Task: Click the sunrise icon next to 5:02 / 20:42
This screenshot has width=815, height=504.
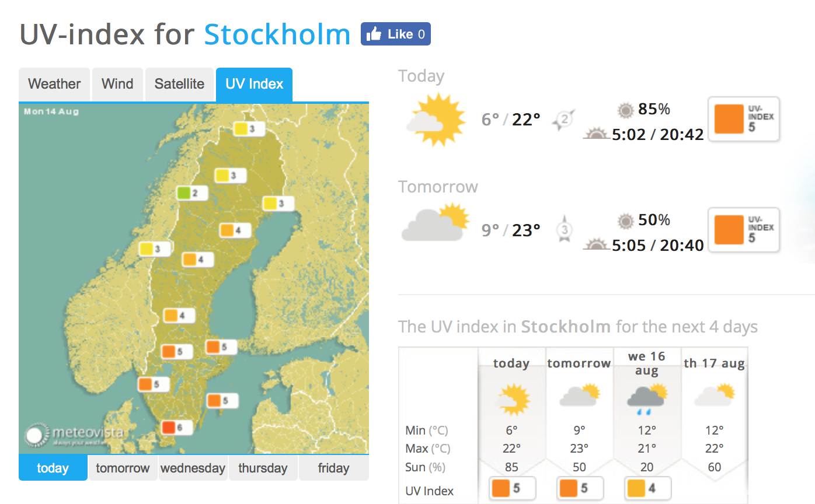Action: pos(597,134)
